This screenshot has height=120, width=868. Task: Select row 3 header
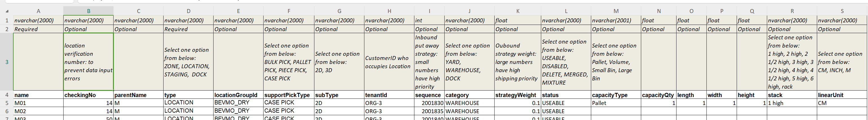click(x=7, y=62)
